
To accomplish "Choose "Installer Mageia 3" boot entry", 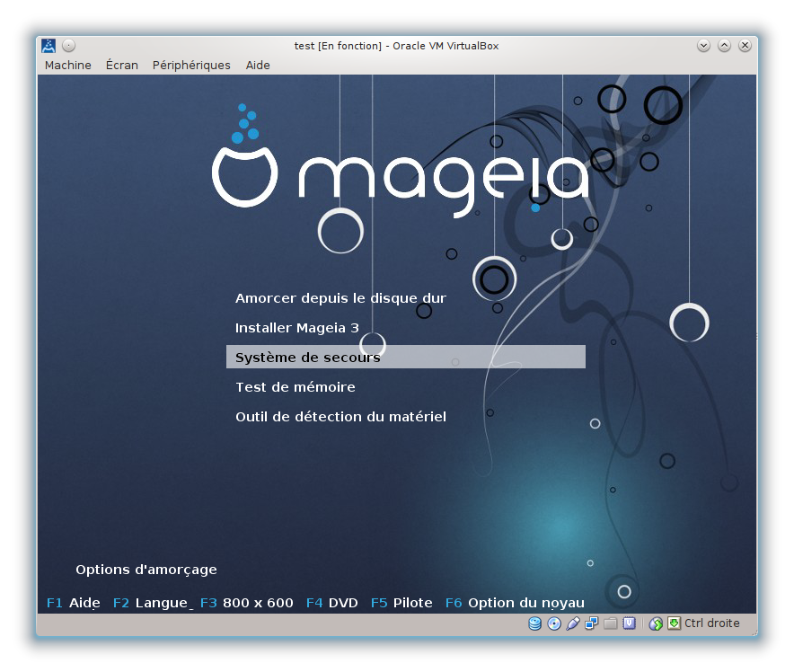I will pos(296,328).
